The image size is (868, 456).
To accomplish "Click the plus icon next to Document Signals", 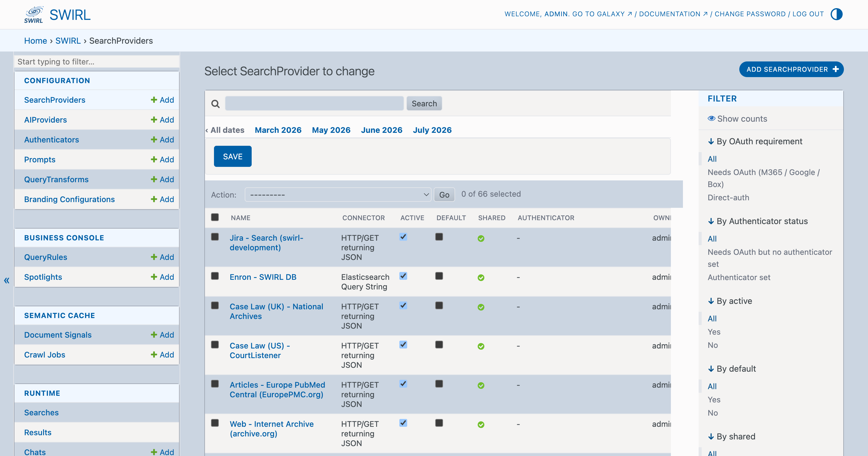I will (x=154, y=335).
